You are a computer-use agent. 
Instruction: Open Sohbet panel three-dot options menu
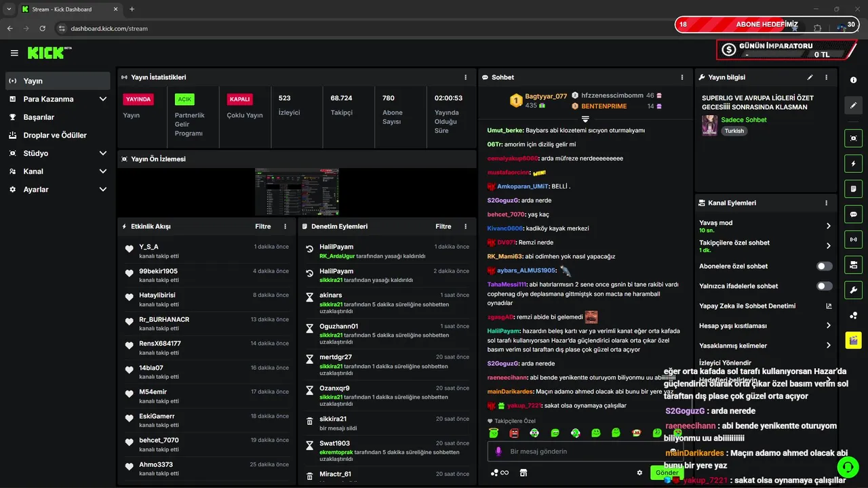point(683,77)
